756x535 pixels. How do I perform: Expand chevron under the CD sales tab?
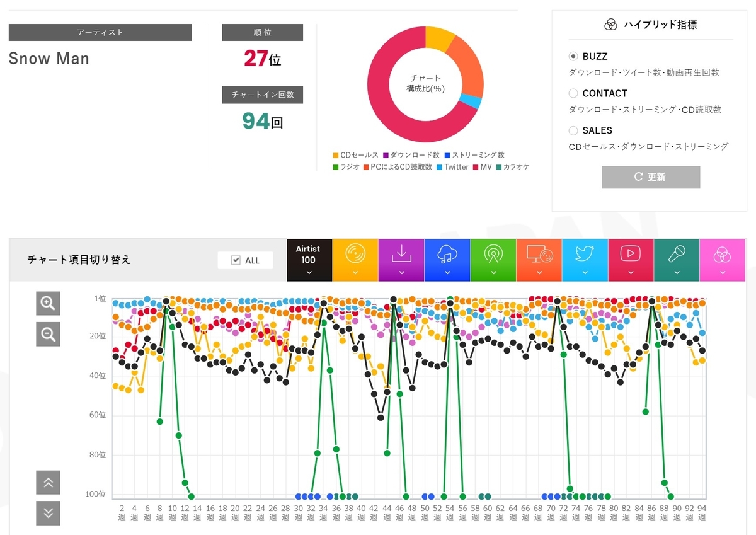tap(355, 273)
